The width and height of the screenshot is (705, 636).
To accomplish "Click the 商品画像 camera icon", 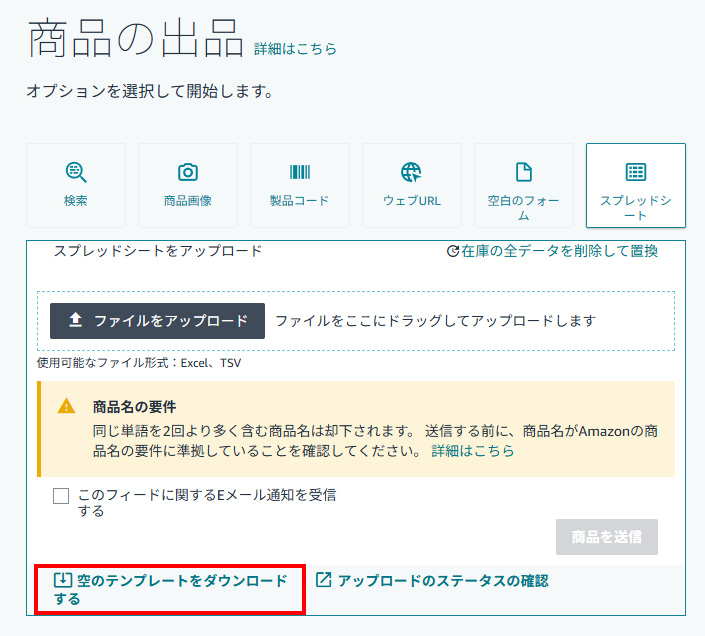I will click(188, 172).
